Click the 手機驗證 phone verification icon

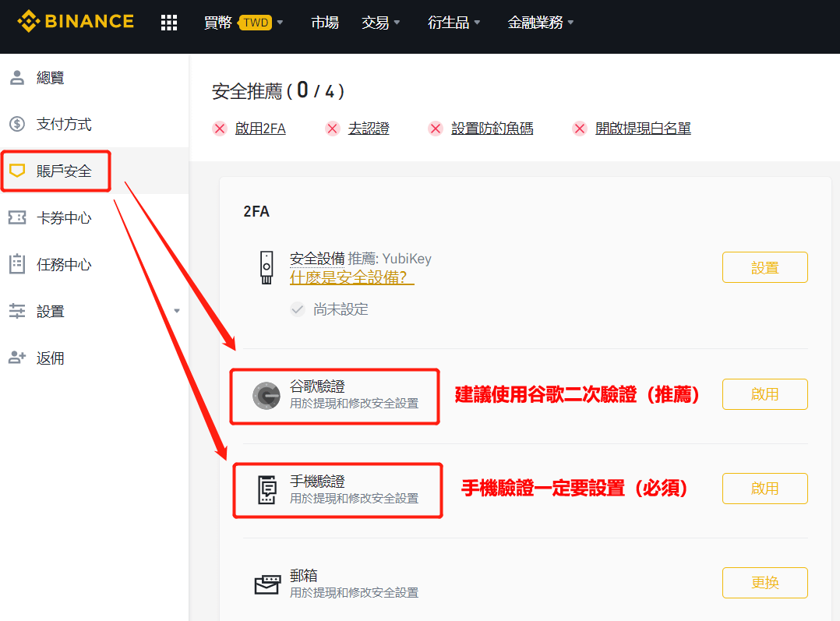pyautogui.click(x=268, y=488)
